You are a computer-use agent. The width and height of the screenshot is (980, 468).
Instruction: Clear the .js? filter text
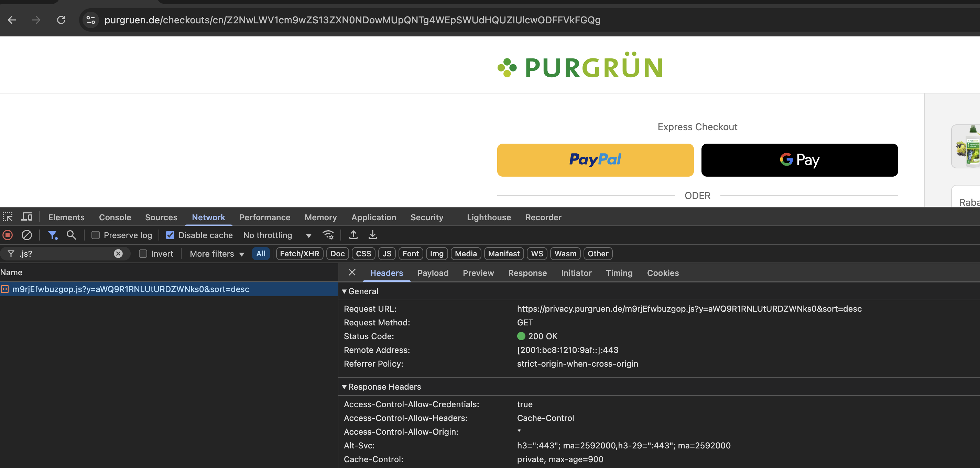coord(118,254)
